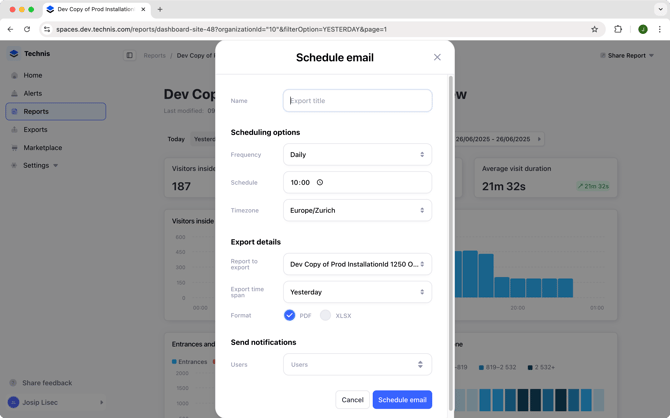Open the Timezone dropdown Europe/Zurich
Viewport: 670px width, 418px height.
(x=357, y=211)
